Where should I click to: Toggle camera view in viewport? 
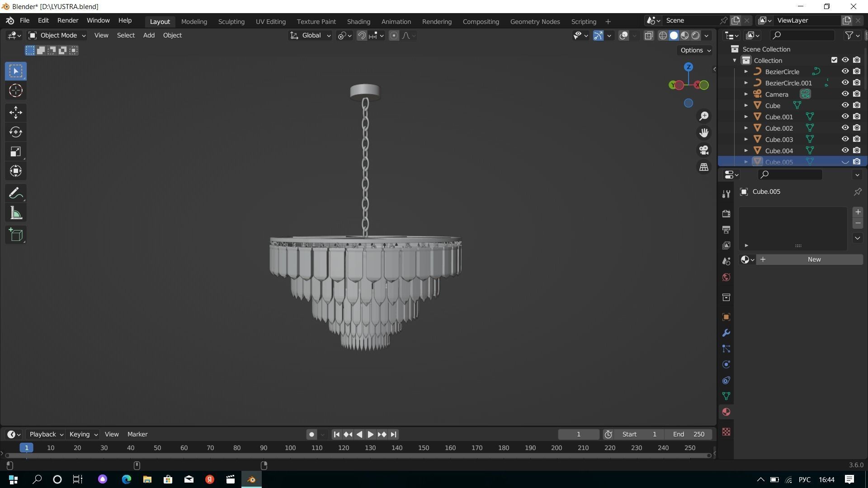click(704, 150)
